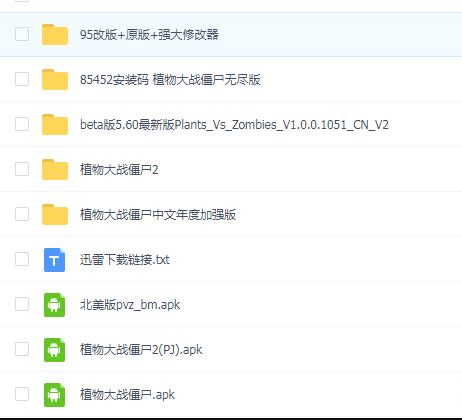
Task: Click the 植物大战僵尸2(PJ).apk file name
Action: pyautogui.click(x=141, y=350)
